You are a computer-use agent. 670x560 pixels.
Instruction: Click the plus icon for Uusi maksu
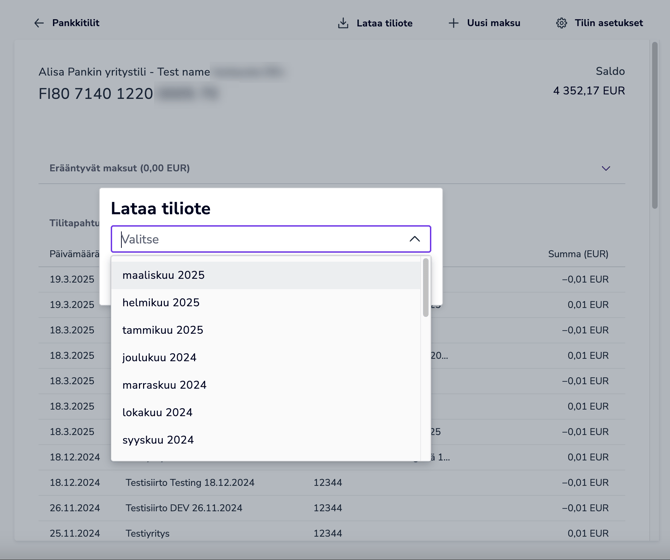pyautogui.click(x=453, y=23)
